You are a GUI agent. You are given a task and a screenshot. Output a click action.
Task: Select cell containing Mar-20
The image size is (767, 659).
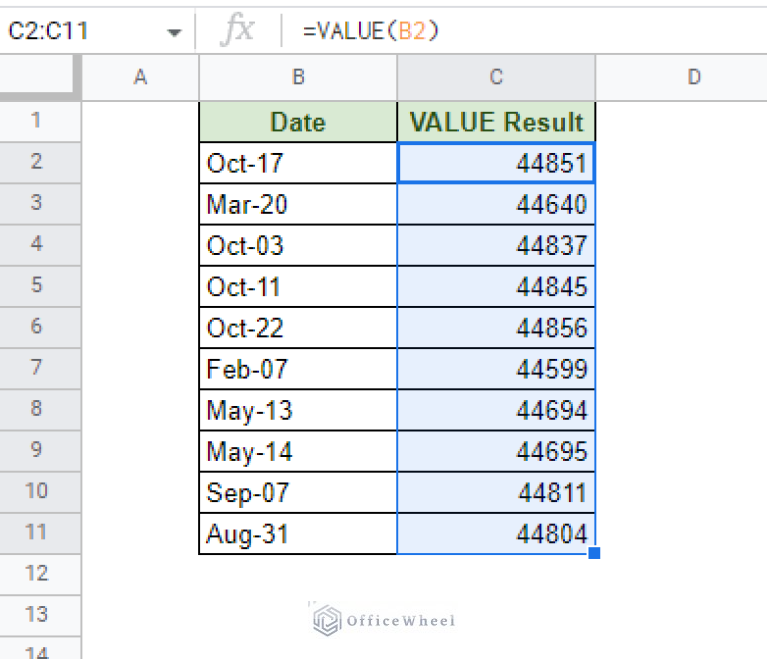(x=298, y=204)
